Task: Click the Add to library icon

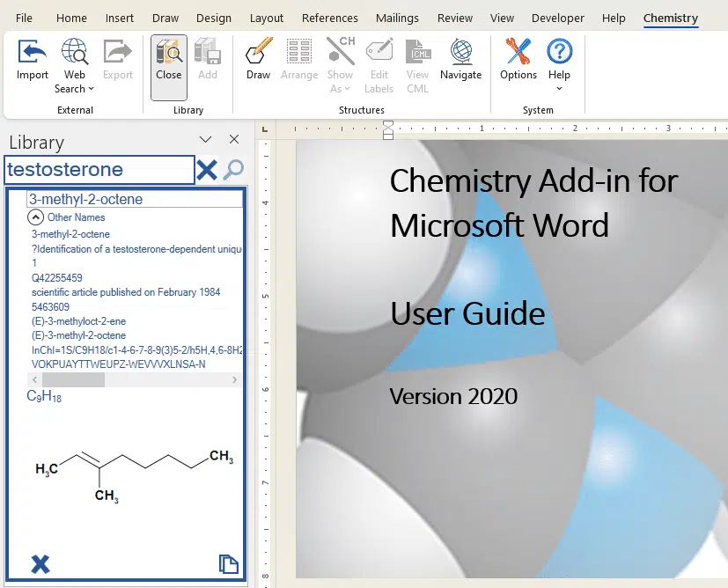Action: click(207, 51)
